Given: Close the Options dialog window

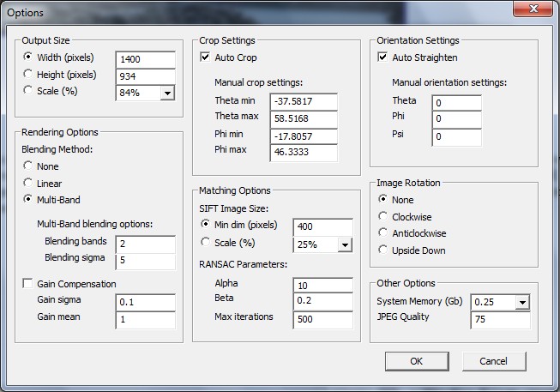Looking at the screenshot, I should [533, 9].
